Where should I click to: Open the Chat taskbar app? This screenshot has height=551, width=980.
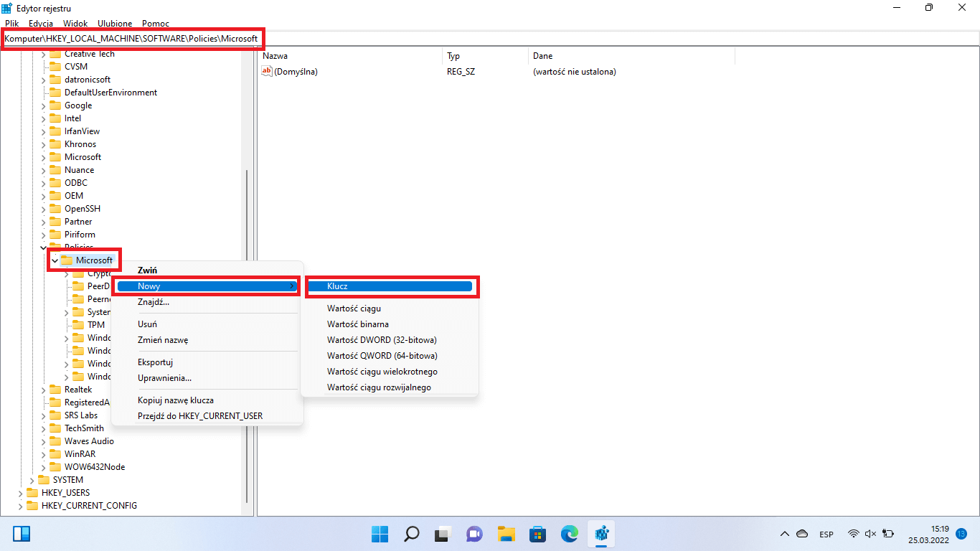474,534
